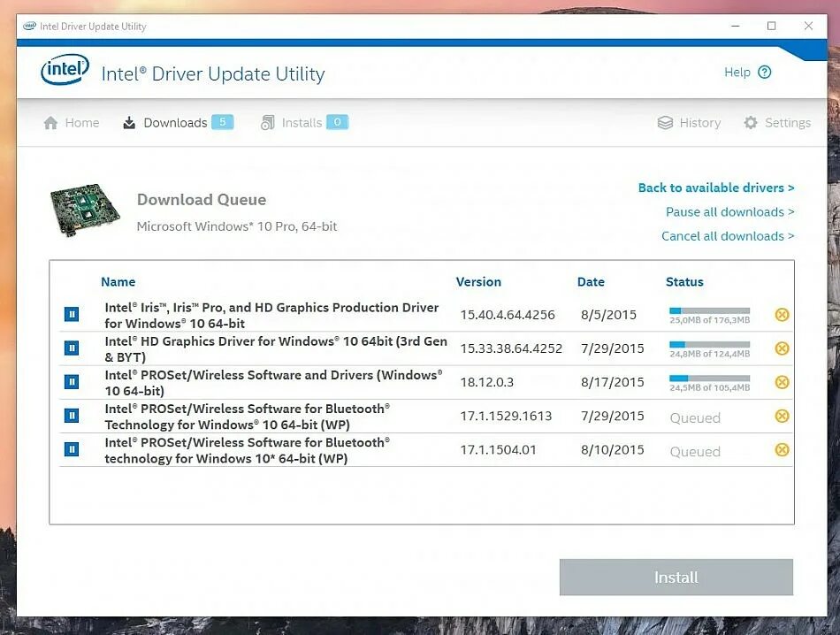Image resolution: width=840 pixels, height=635 pixels.
Task: Click the small Intel icon in the title bar
Action: point(29,26)
